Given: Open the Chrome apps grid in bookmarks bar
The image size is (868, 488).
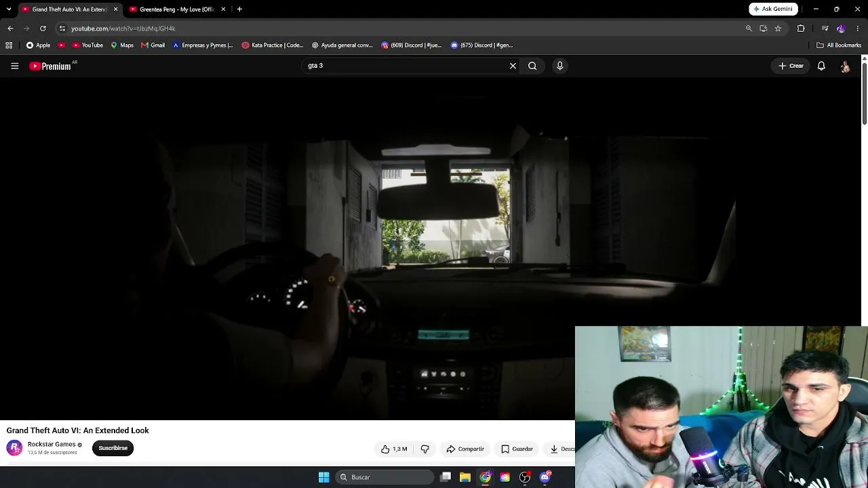Looking at the screenshot, I should point(9,45).
